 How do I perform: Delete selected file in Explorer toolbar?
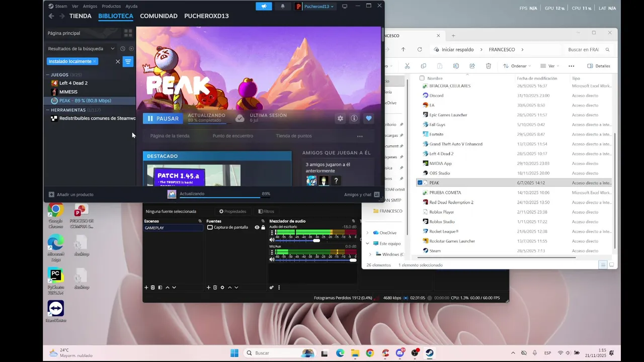(489, 66)
